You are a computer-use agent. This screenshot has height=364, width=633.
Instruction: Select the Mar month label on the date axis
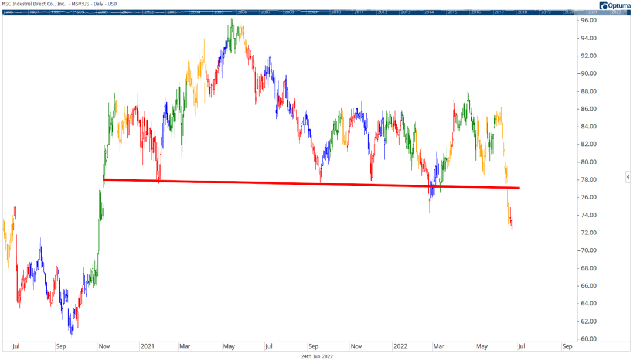click(x=186, y=346)
